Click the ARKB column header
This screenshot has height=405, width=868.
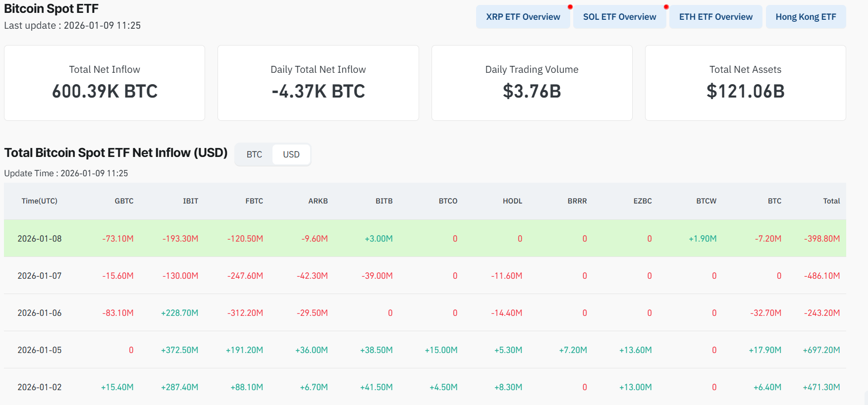click(x=318, y=201)
